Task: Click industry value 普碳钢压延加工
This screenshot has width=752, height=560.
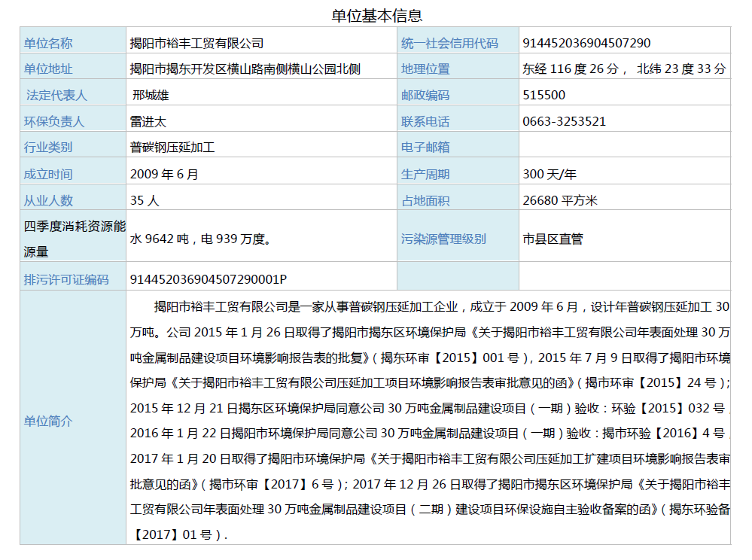Action: click(172, 148)
